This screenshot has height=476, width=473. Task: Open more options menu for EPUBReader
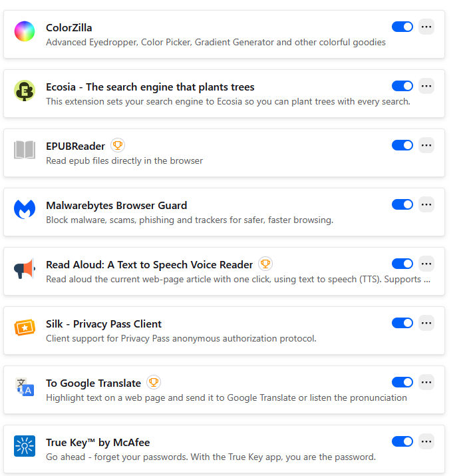coord(426,145)
